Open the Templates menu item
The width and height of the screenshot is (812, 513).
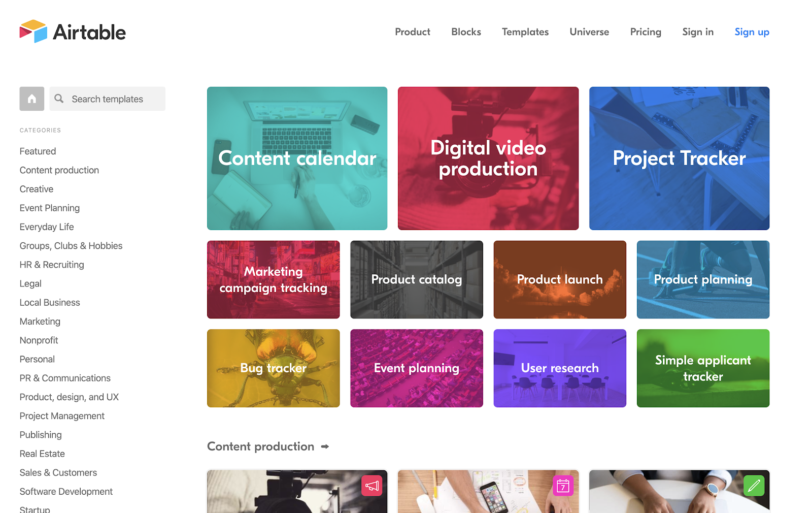[525, 32]
